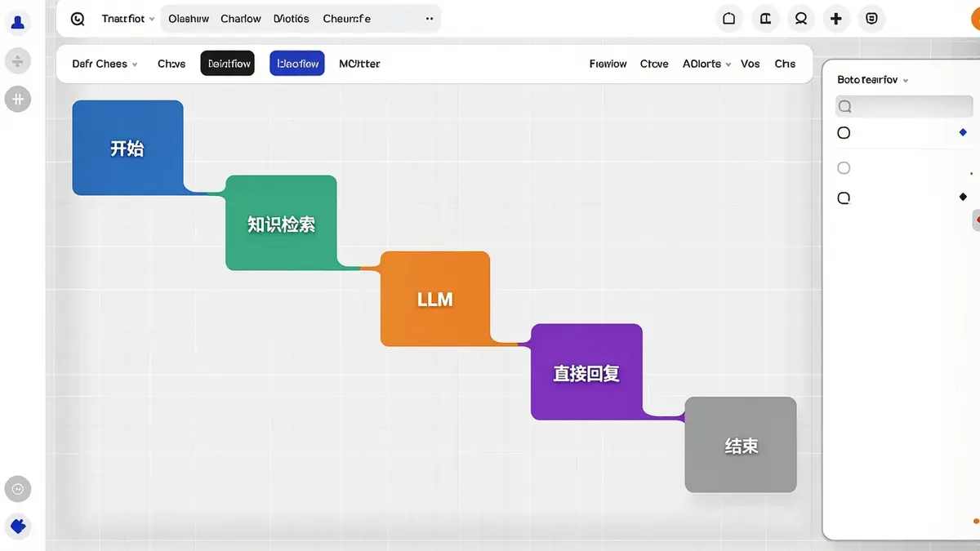
Task: Switch to the Mlotiós tab
Action: pyautogui.click(x=292, y=19)
